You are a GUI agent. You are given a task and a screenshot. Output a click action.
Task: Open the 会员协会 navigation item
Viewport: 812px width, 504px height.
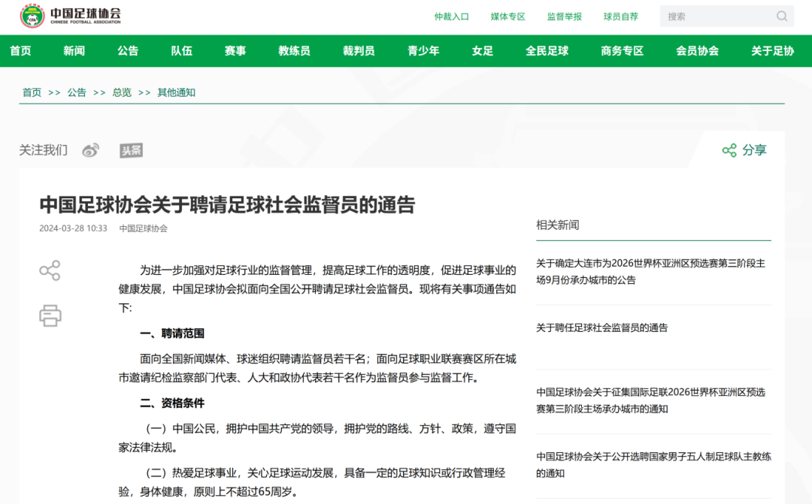pos(697,51)
